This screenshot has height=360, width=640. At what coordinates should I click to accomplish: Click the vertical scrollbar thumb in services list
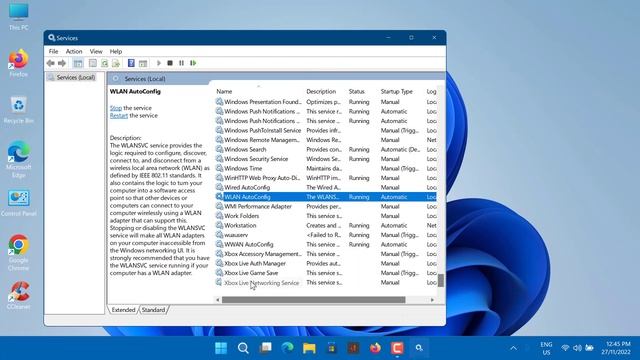tap(441, 280)
